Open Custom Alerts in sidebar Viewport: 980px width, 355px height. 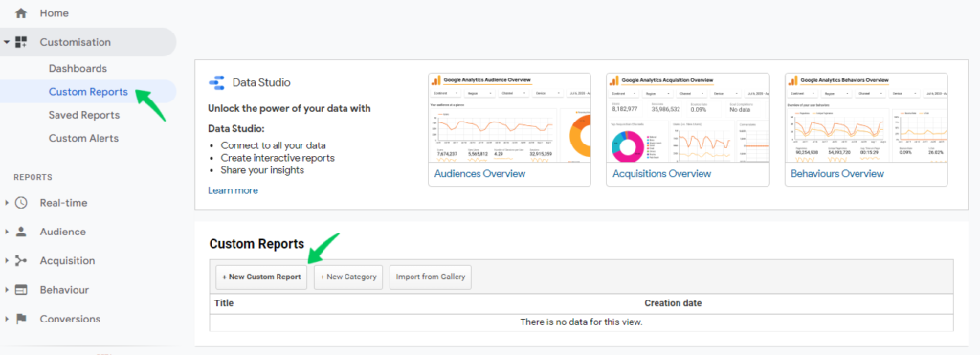83,138
